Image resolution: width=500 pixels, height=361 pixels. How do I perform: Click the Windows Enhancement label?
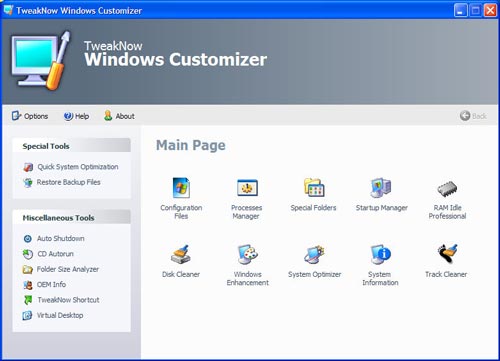pos(248,278)
